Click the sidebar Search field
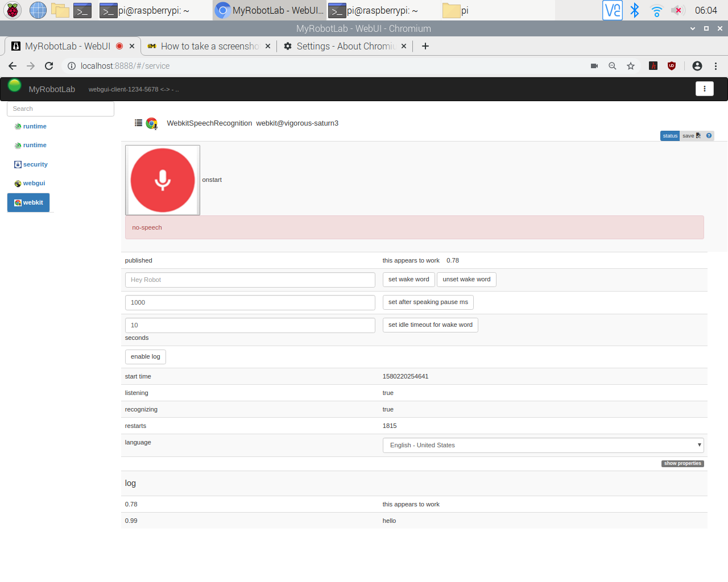Image resolution: width=728 pixels, height=582 pixels. (x=60, y=109)
